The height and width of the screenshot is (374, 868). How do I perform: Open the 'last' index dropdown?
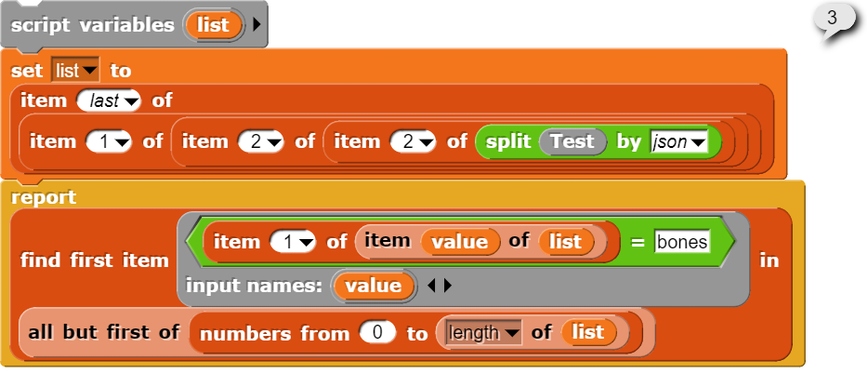pyautogui.click(x=131, y=100)
